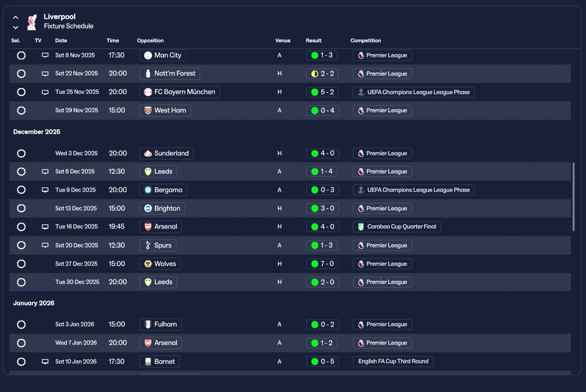The width and height of the screenshot is (586, 392).
Task: Click the January 2026 month heading
Action: [x=34, y=303]
